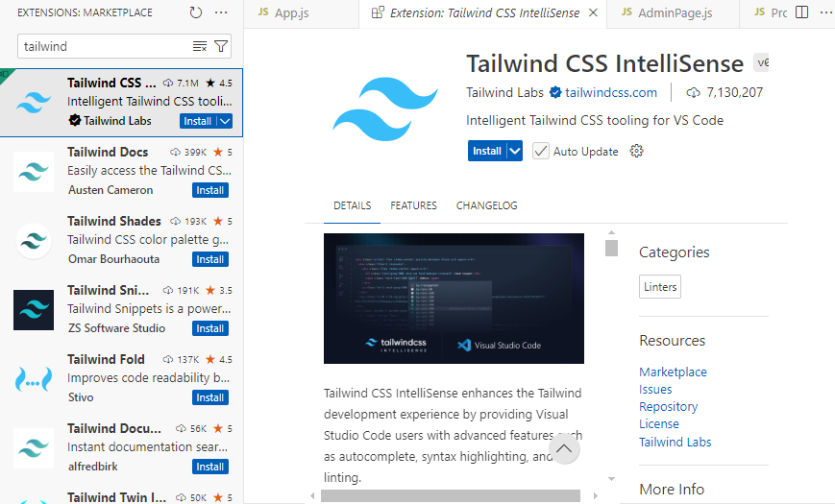The width and height of the screenshot is (835, 504).
Task: Open editor more actions ellipsis
Action: click(826, 12)
